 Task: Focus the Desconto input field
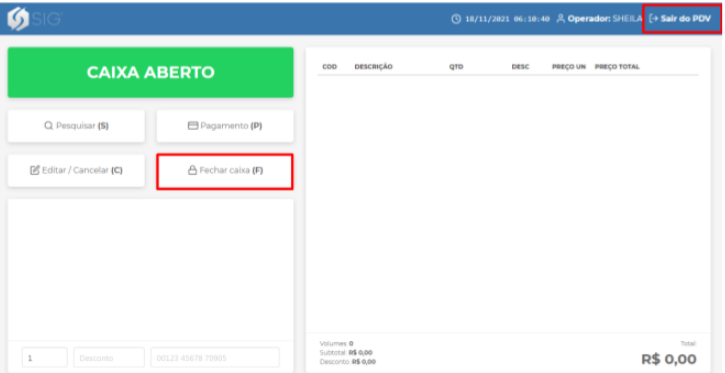pyautogui.click(x=109, y=358)
